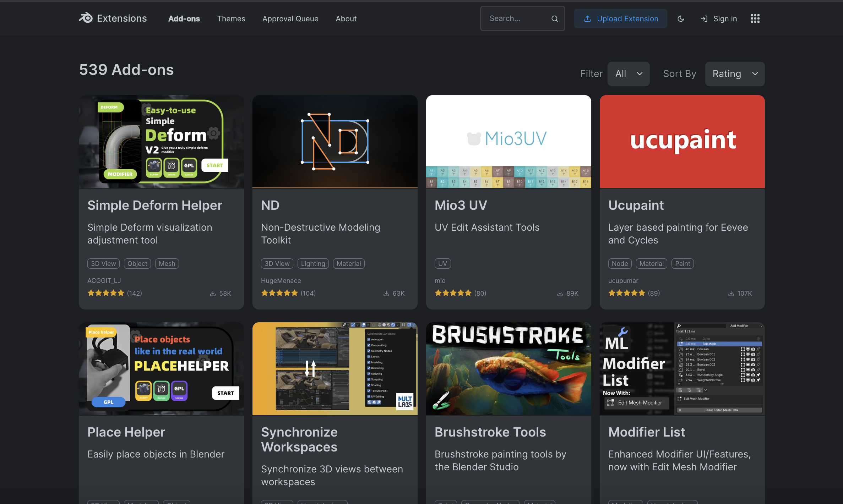
Task: Open the Mio3UV thumbnail image
Action: tap(508, 142)
